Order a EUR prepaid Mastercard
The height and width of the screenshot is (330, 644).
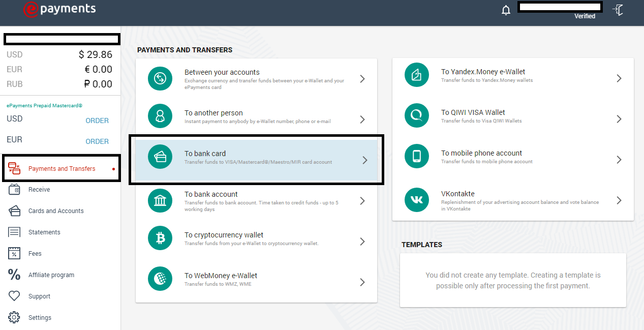click(97, 141)
